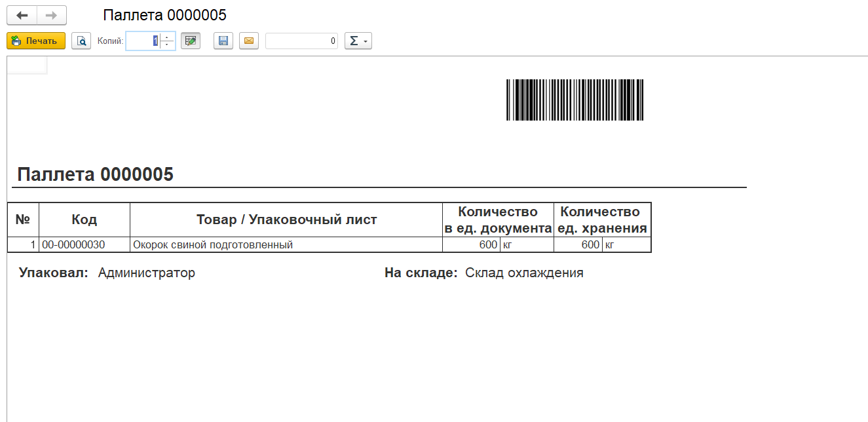Send by email using the envelope icon
The height and width of the screenshot is (422, 868).
coord(248,41)
